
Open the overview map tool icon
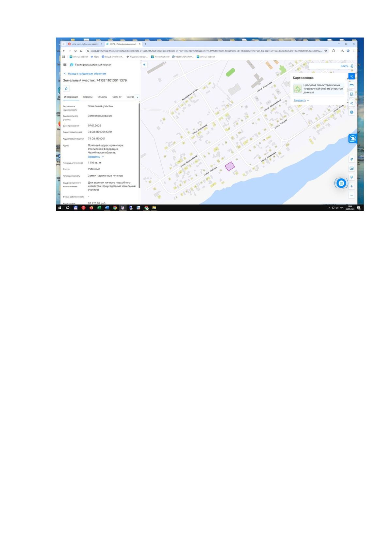tap(351, 168)
